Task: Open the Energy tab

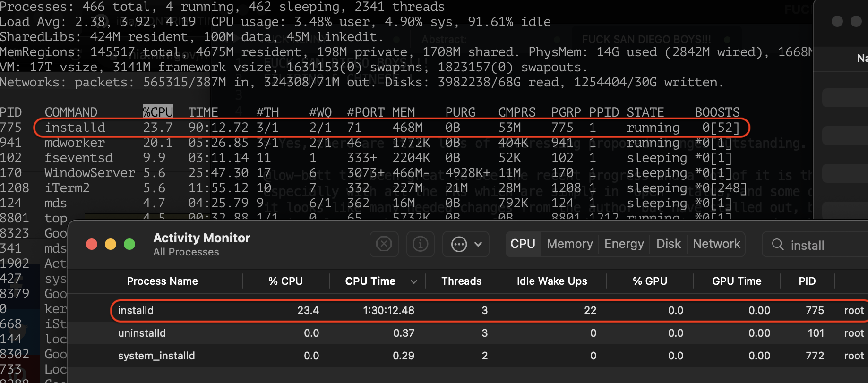Action: (x=624, y=244)
